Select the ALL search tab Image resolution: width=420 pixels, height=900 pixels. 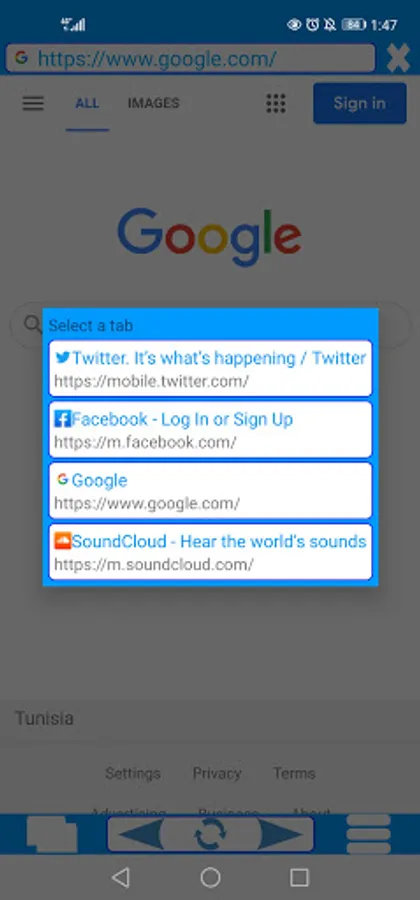pyautogui.click(x=87, y=103)
